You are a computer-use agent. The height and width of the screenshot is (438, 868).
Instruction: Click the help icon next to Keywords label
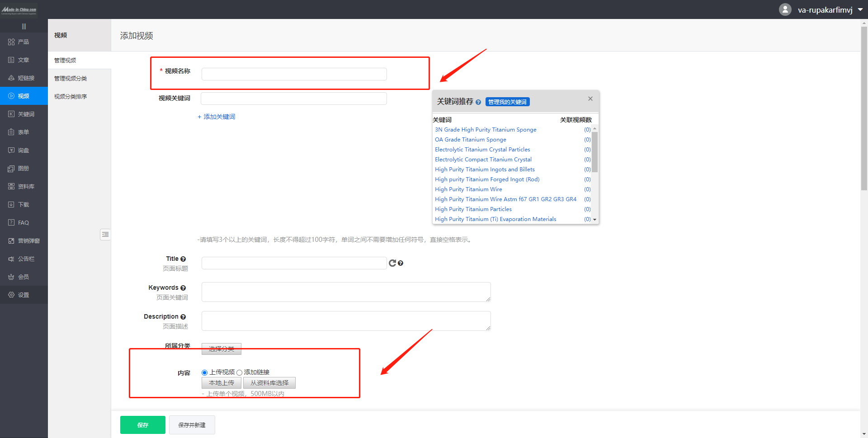pyautogui.click(x=183, y=288)
